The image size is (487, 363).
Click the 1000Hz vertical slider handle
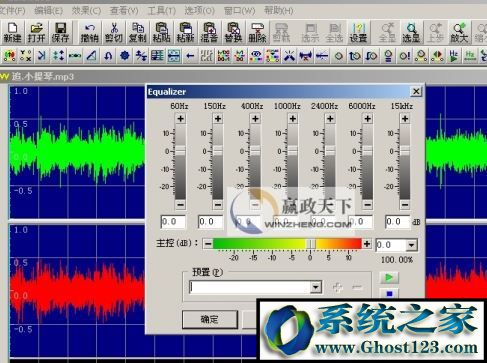[293, 151]
